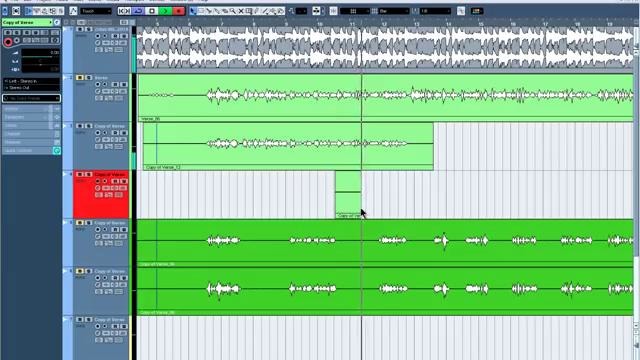Open the Bar grid type dropdown

click(x=393, y=11)
